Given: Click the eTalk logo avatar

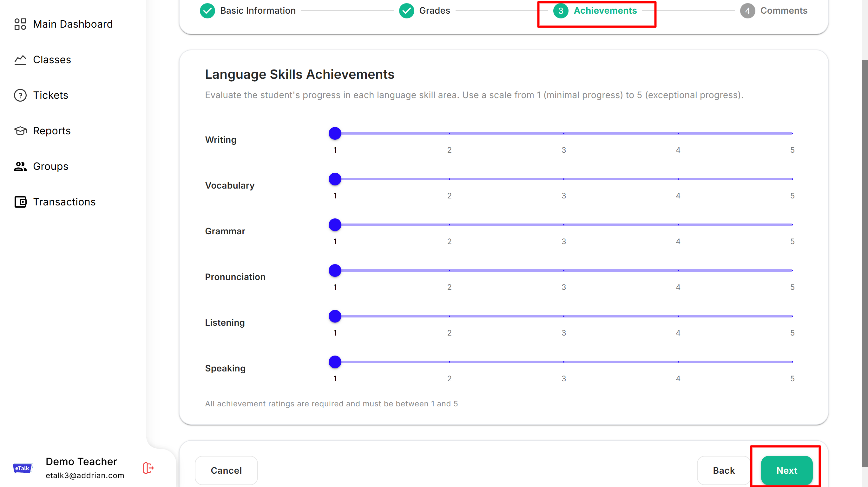Looking at the screenshot, I should pos(23,468).
